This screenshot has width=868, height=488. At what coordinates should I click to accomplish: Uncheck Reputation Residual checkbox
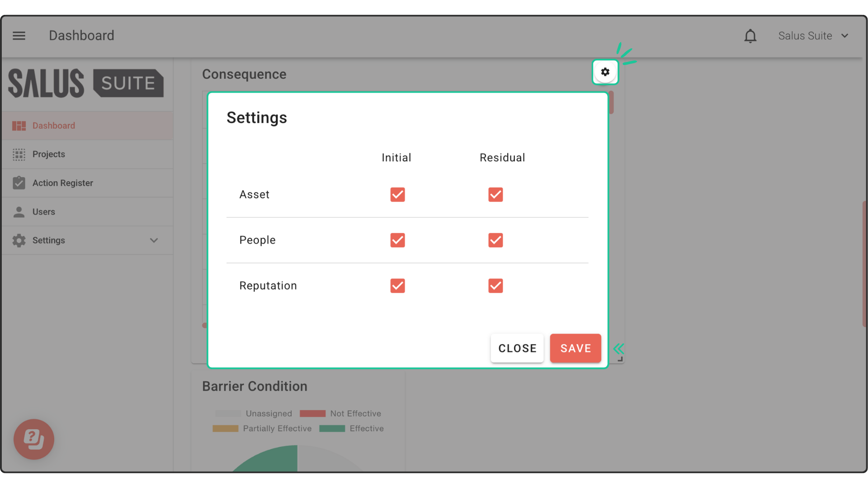495,286
